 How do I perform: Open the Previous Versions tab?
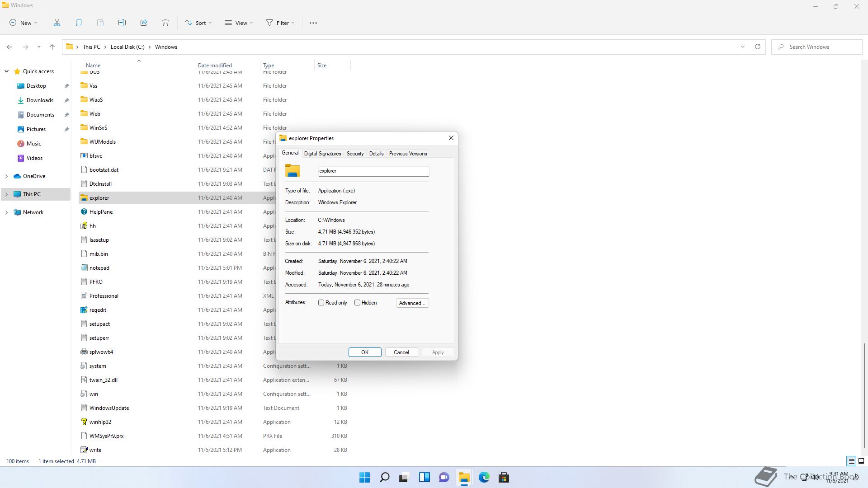tap(408, 154)
